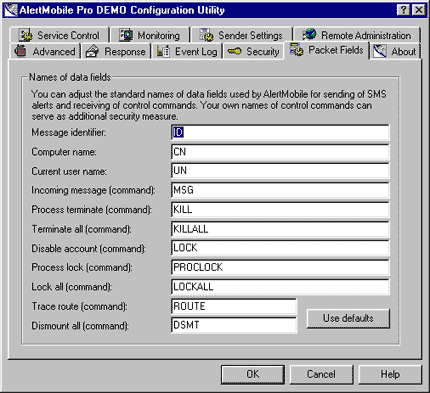Switch to the Remote Administration tab

tap(357, 35)
